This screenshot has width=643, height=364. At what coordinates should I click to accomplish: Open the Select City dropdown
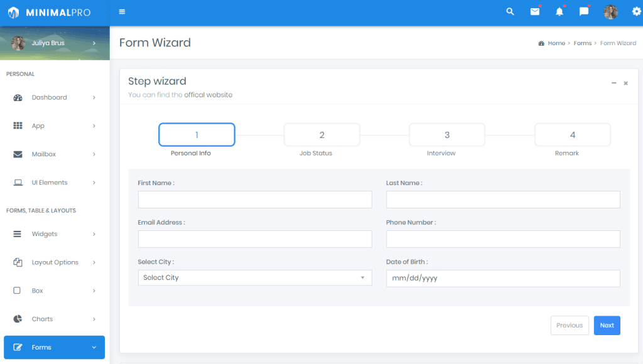255,277
